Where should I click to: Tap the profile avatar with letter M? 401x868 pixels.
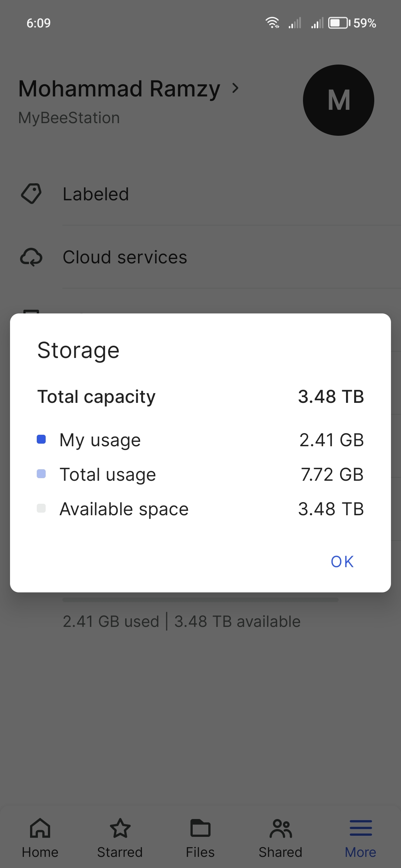338,100
